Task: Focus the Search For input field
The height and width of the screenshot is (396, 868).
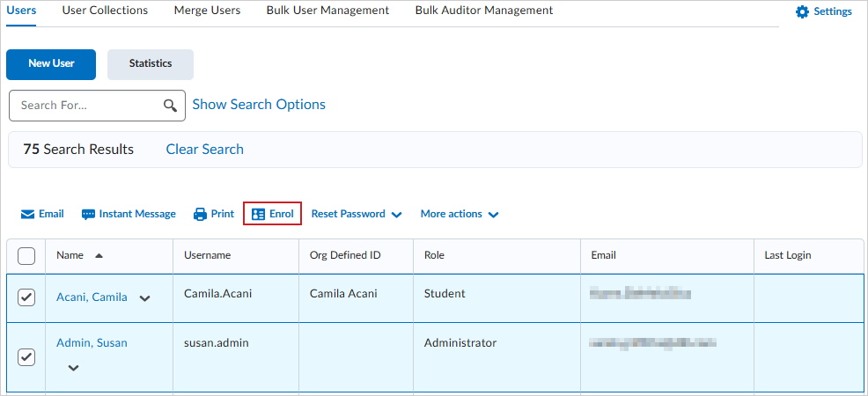Action: click(97, 106)
